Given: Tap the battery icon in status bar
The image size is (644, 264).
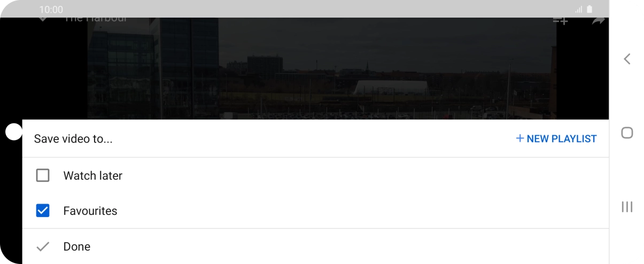Looking at the screenshot, I should (x=589, y=9).
